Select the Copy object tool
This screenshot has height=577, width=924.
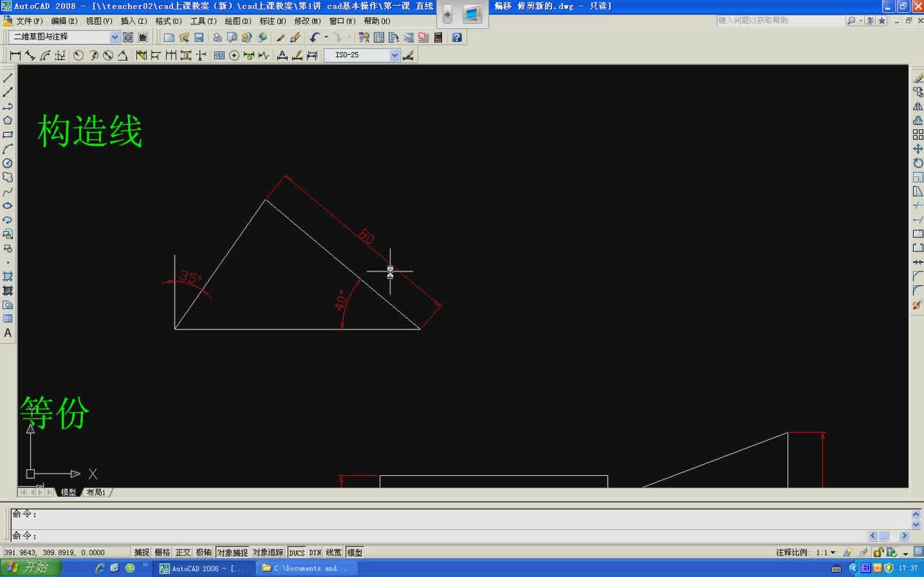918,92
